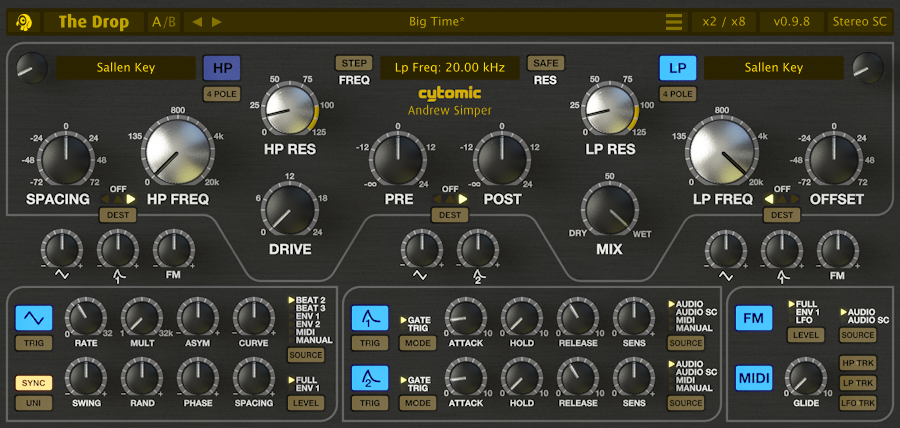Screen dimensions: 900x428
Task: Click the Cytomic logo icon in header
Action: click(x=24, y=22)
